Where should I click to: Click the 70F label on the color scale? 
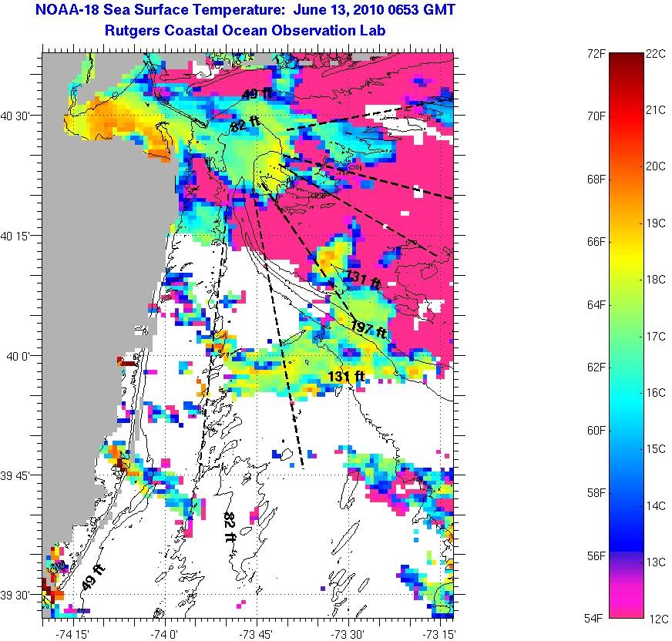click(596, 116)
